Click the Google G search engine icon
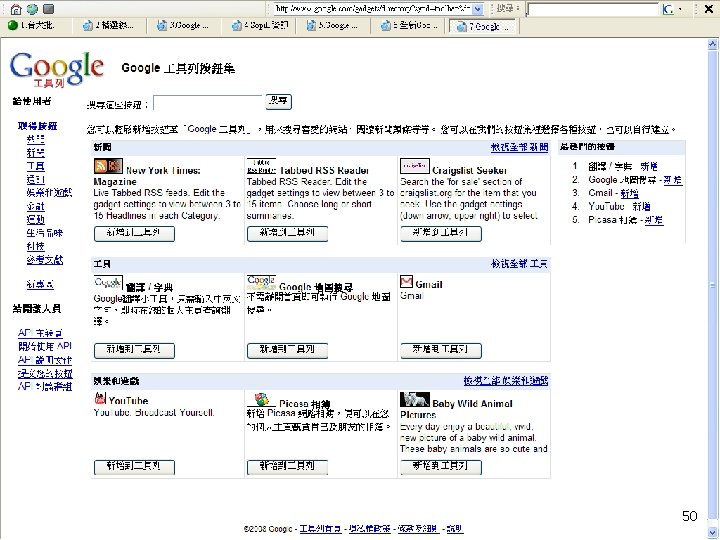Viewport: 720px width, 540px height. tap(668, 9)
